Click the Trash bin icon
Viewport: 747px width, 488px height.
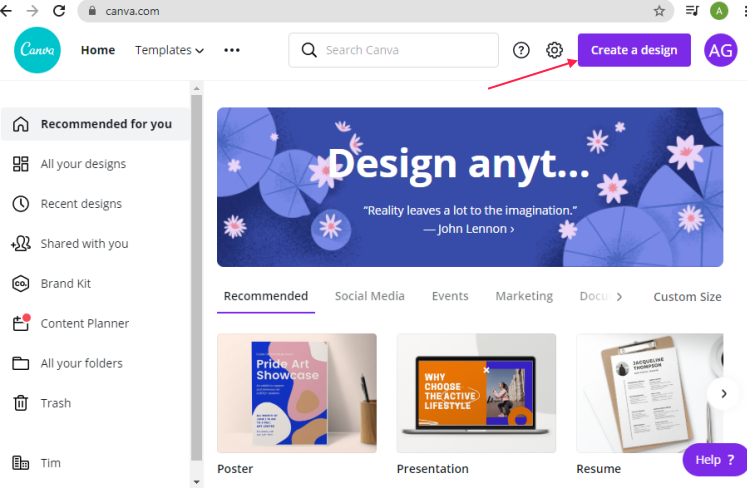[x=20, y=403]
